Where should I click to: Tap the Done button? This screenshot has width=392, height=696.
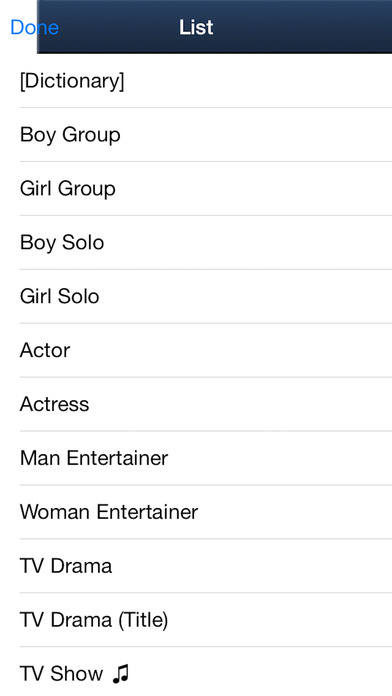point(34,28)
